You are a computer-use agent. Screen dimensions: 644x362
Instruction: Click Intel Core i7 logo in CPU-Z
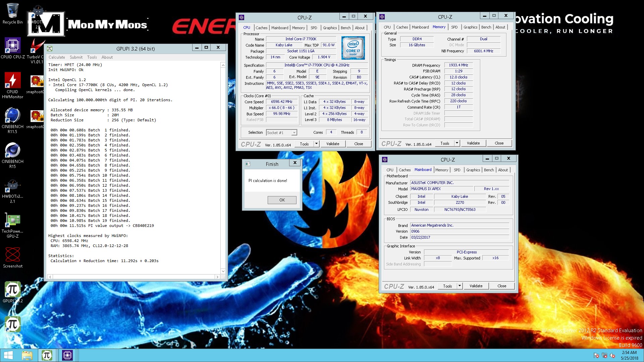353,48
